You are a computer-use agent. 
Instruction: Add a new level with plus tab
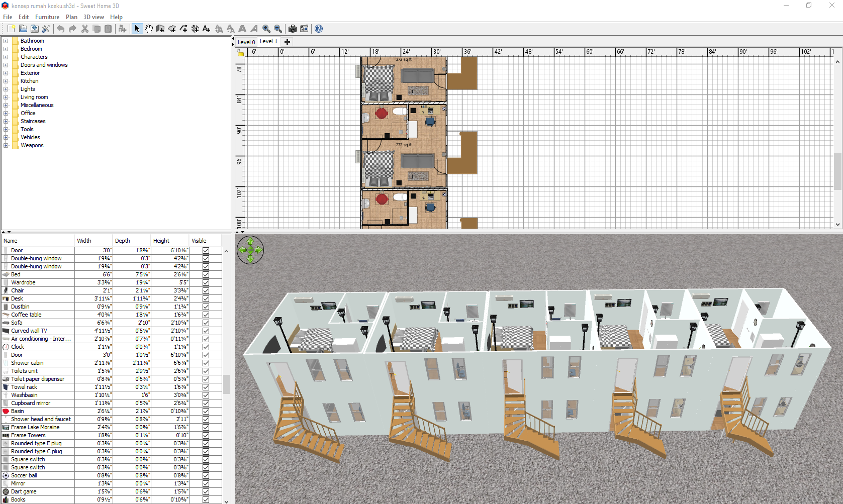pyautogui.click(x=287, y=42)
